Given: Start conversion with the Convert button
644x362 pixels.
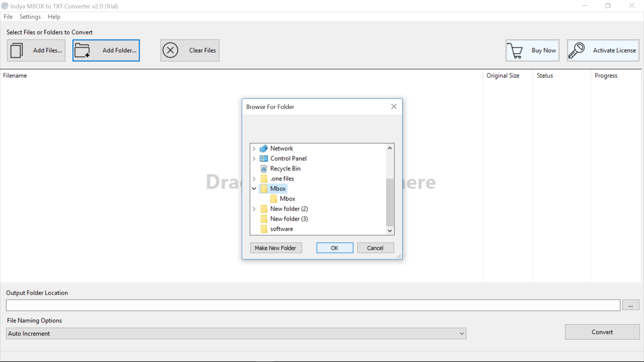Looking at the screenshot, I should tap(602, 332).
